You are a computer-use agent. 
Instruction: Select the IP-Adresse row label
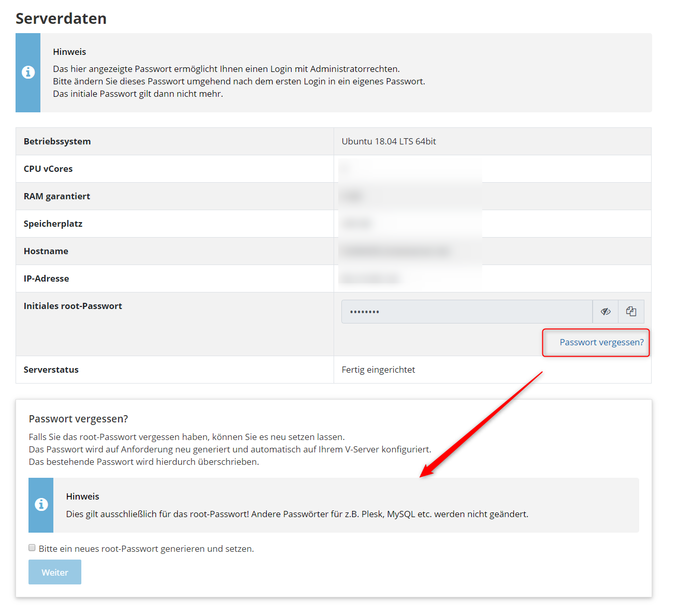coord(46,278)
